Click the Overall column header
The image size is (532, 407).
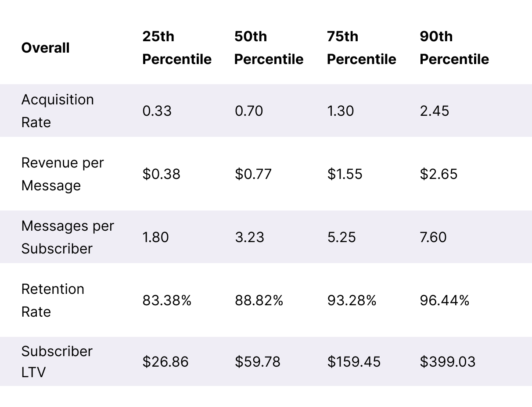45,48
